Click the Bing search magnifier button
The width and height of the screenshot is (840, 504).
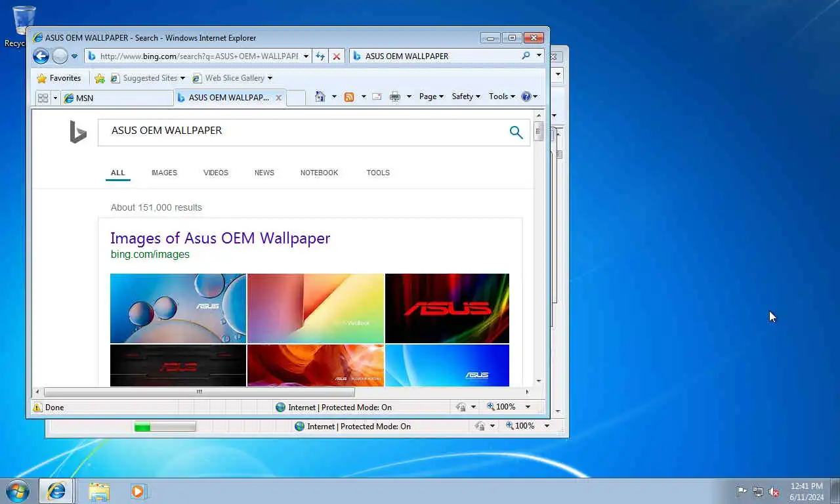pyautogui.click(x=516, y=133)
